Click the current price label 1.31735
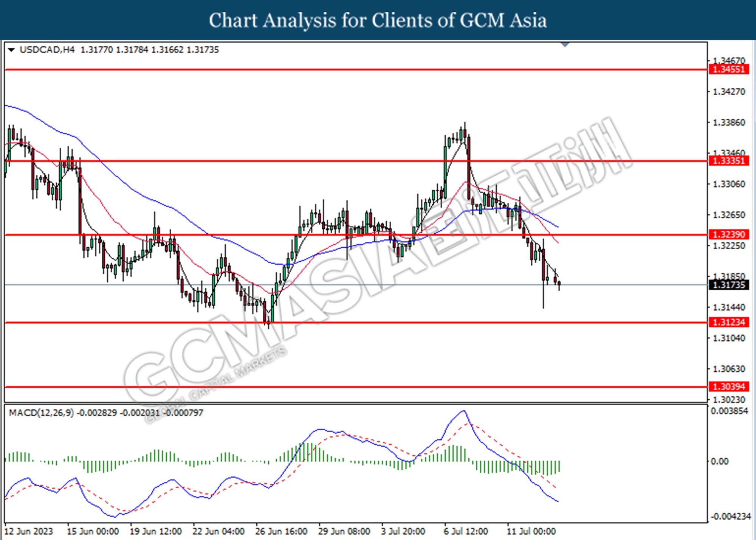The height and width of the screenshot is (540, 756). pos(729,285)
